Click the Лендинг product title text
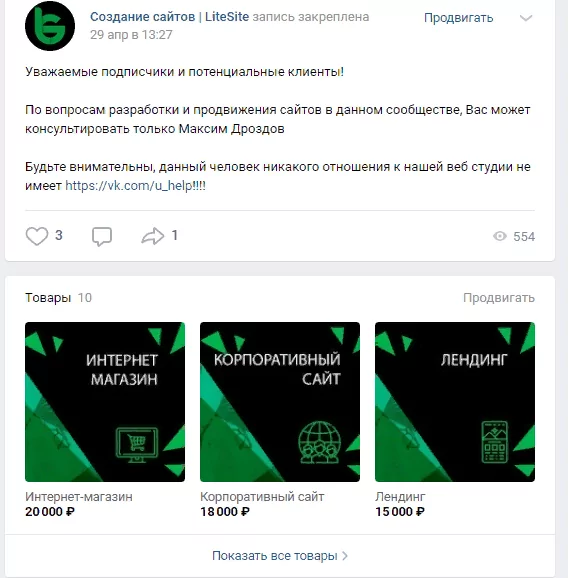The width and height of the screenshot is (568, 578). (400, 497)
